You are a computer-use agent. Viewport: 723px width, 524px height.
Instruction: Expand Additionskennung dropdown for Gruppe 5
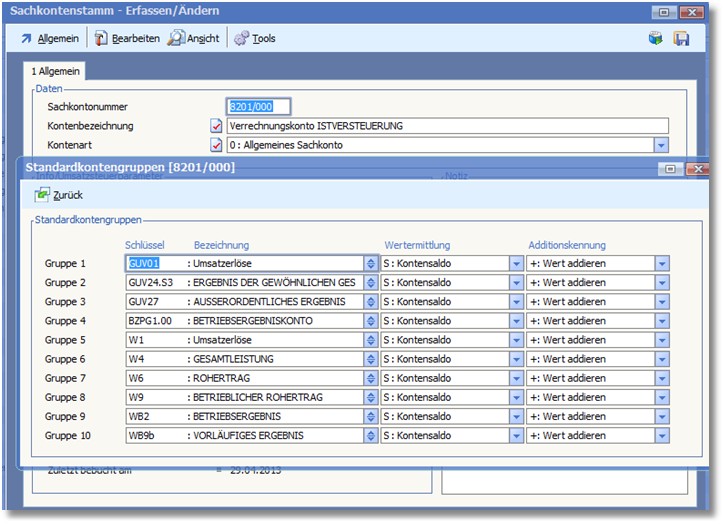[x=661, y=340]
